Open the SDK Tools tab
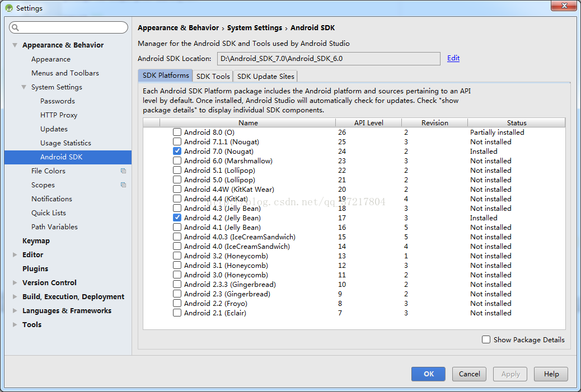581x392 pixels. coord(213,76)
